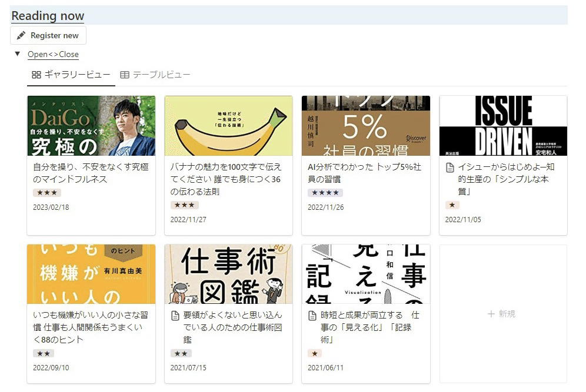Screen dimensions: 586x392
Task: Click one-star rating tag on 時短と成果 card
Action: [x=315, y=353]
